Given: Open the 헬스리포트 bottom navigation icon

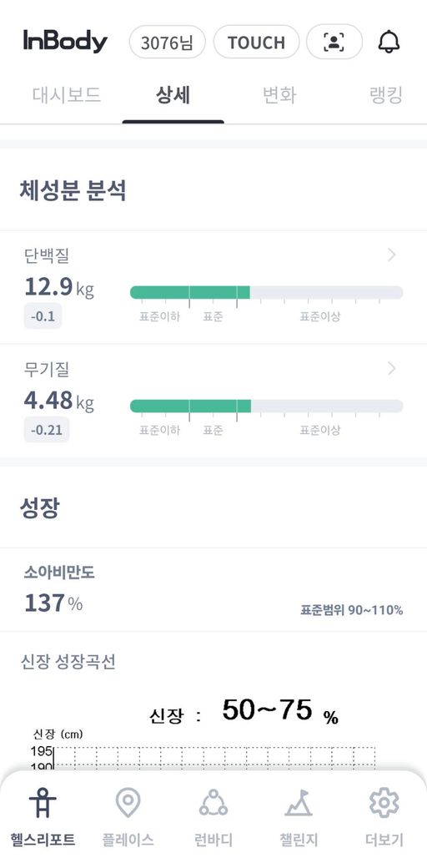Looking at the screenshot, I should (43, 802).
